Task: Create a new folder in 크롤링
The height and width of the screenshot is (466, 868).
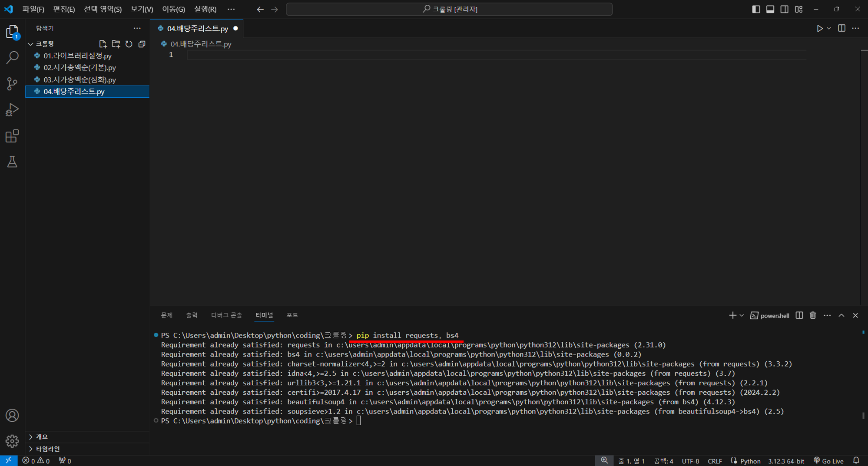Action: [x=116, y=44]
